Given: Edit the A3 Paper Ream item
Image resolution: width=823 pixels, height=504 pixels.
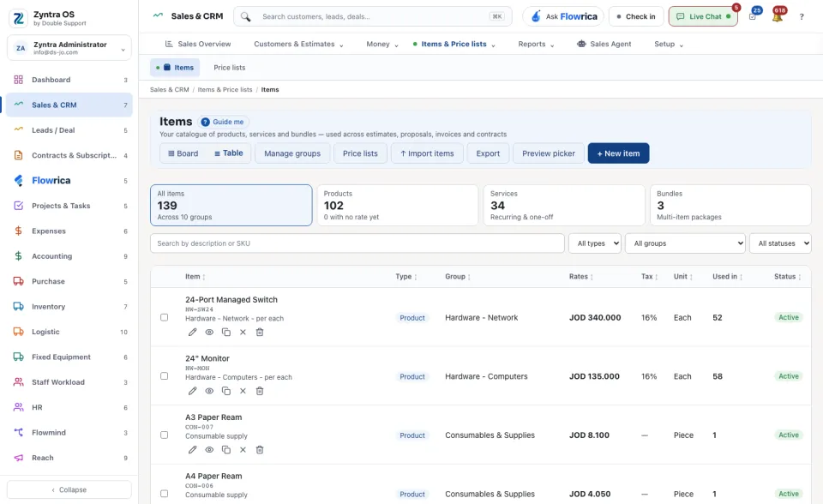Looking at the screenshot, I should click(193, 450).
